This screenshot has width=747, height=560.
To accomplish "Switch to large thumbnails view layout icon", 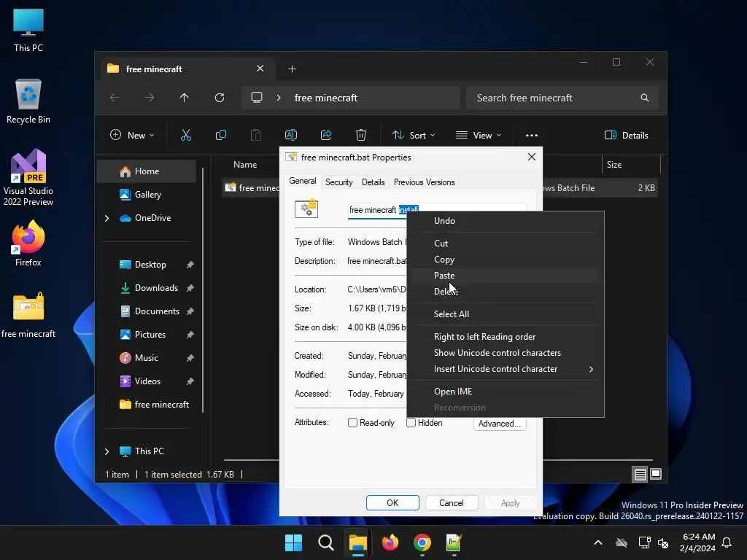I will click(x=656, y=474).
